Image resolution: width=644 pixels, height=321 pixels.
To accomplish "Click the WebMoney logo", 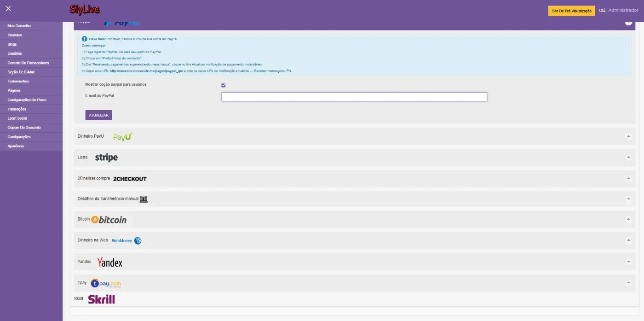I will [x=126, y=240].
